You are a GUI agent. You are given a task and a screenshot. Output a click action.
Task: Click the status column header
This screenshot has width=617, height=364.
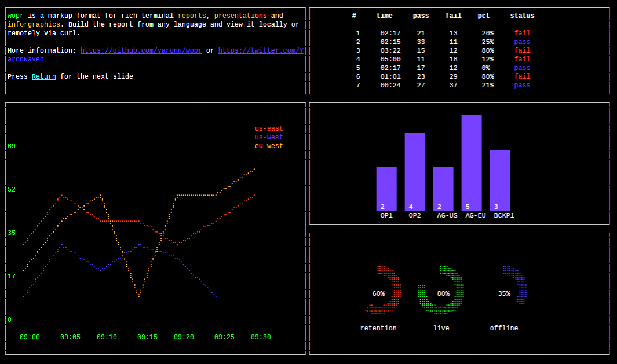coord(521,16)
